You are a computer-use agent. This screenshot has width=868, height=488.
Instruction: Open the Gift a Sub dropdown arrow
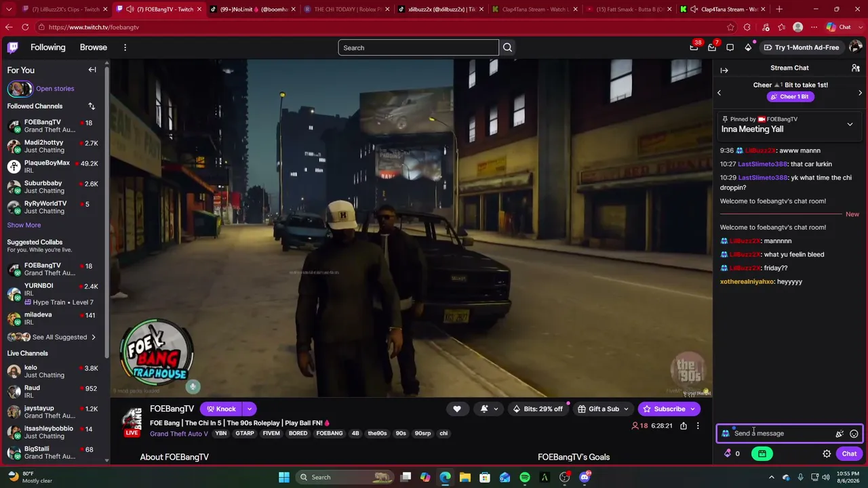click(626, 409)
